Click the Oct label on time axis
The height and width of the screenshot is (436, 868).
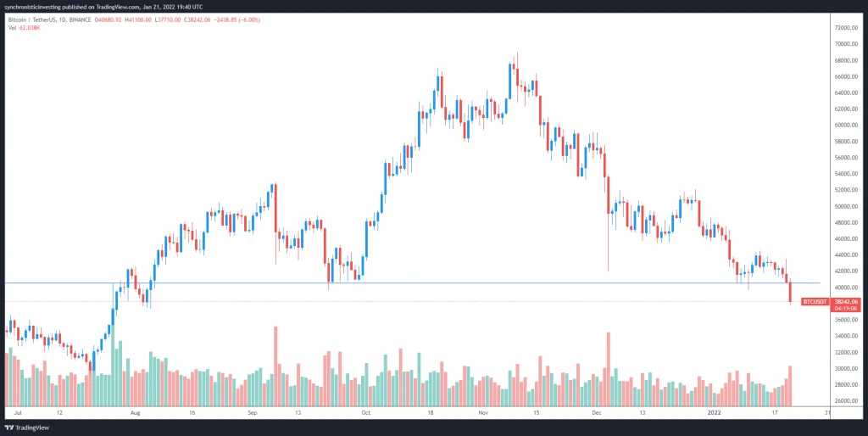click(x=365, y=413)
